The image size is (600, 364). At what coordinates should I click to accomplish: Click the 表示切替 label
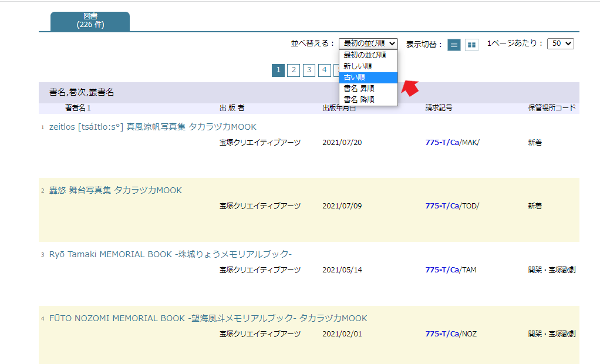click(x=424, y=45)
